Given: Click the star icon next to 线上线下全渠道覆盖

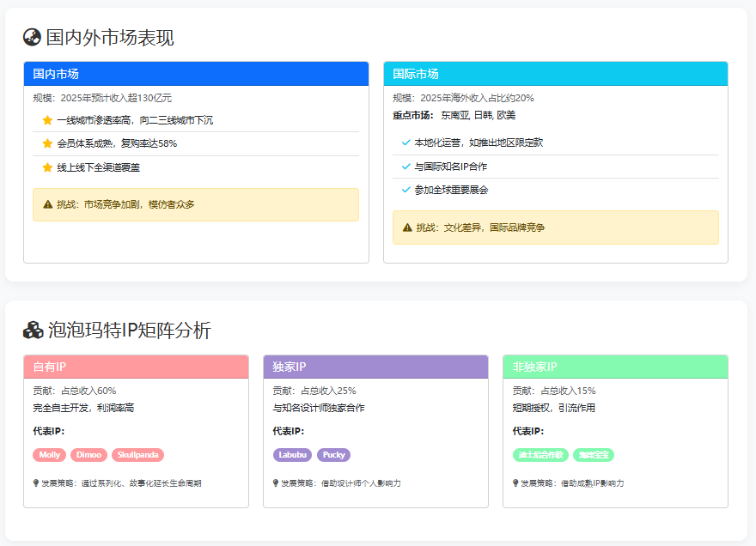Looking at the screenshot, I should click(47, 167).
